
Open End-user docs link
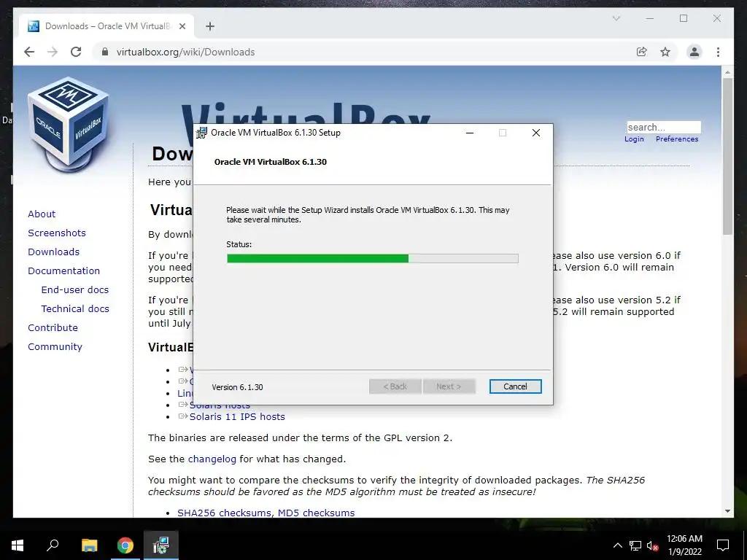(x=75, y=290)
